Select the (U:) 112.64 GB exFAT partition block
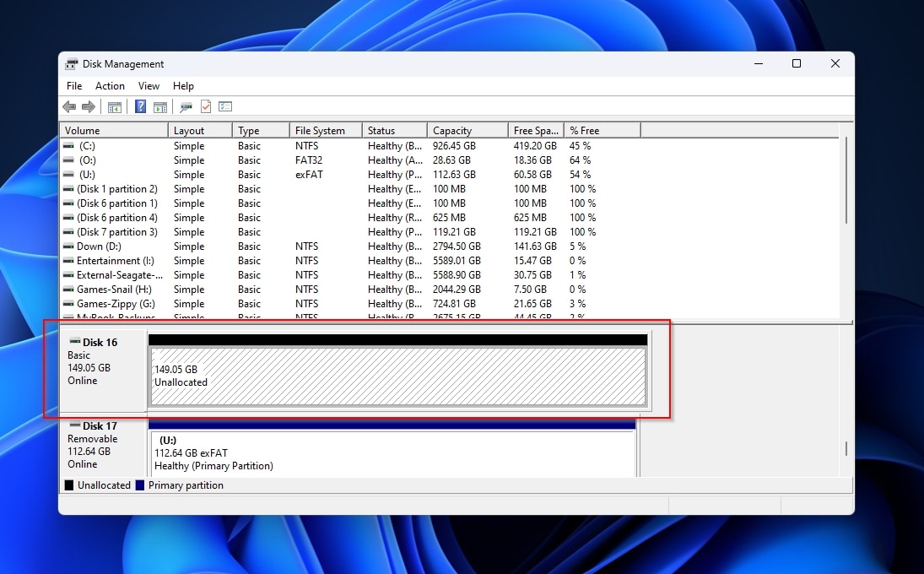 pyautogui.click(x=392, y=453)
